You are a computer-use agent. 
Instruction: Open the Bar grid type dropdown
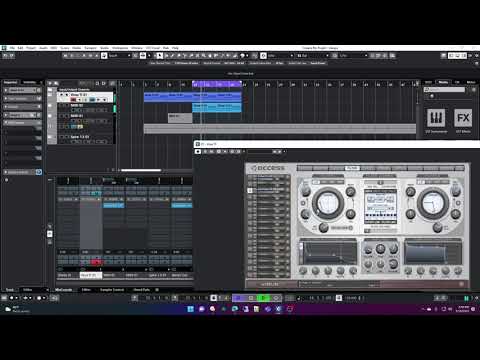313,56
